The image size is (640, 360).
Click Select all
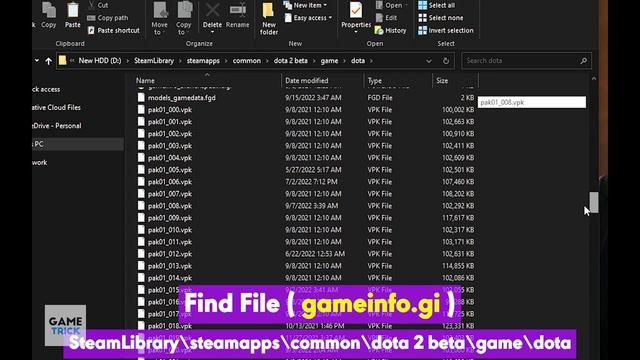437,5
